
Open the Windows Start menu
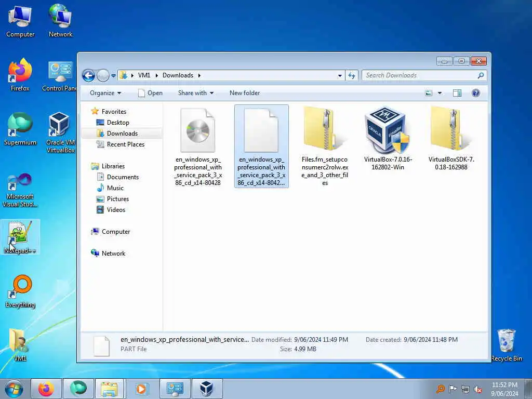(14, 389)
